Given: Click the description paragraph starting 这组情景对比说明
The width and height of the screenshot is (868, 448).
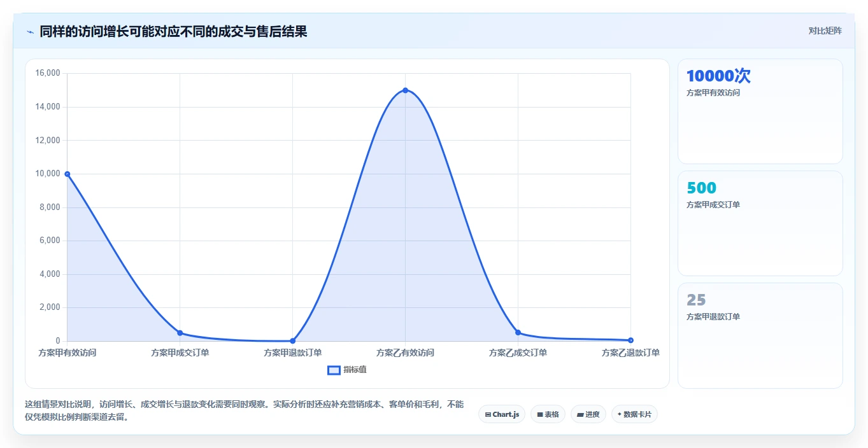Looking at the screenshot, I should 244,411.
